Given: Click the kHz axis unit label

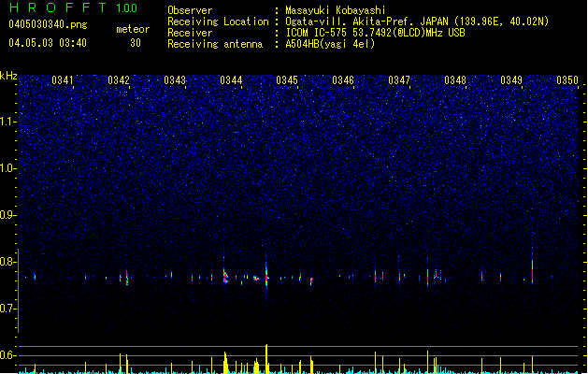Looking at the screenshot, I should point(8,76).
